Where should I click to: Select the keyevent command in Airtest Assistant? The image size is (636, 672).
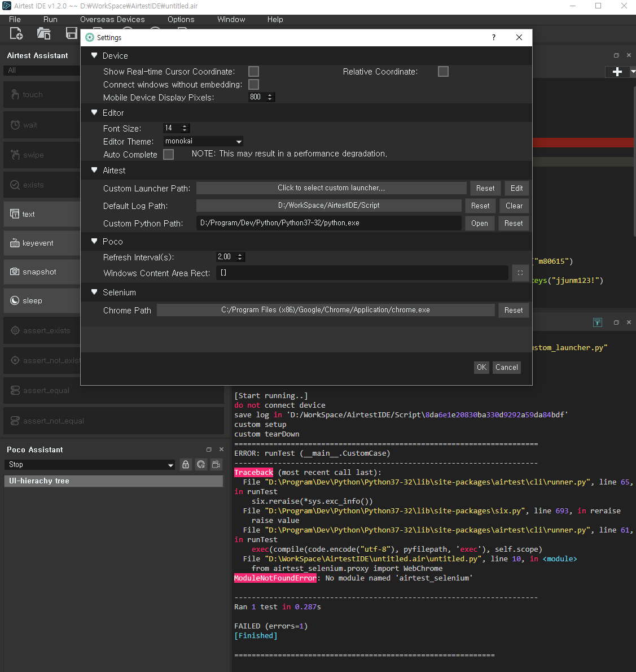[42, 243]
